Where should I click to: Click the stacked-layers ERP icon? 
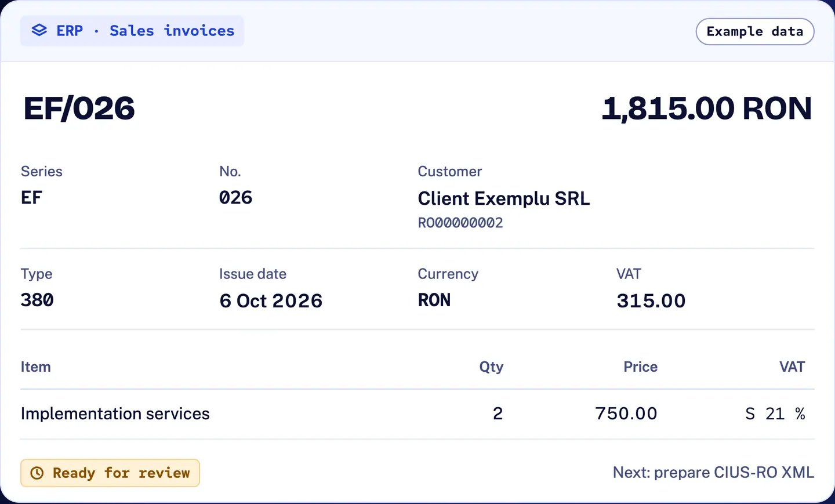click(39, 30)
